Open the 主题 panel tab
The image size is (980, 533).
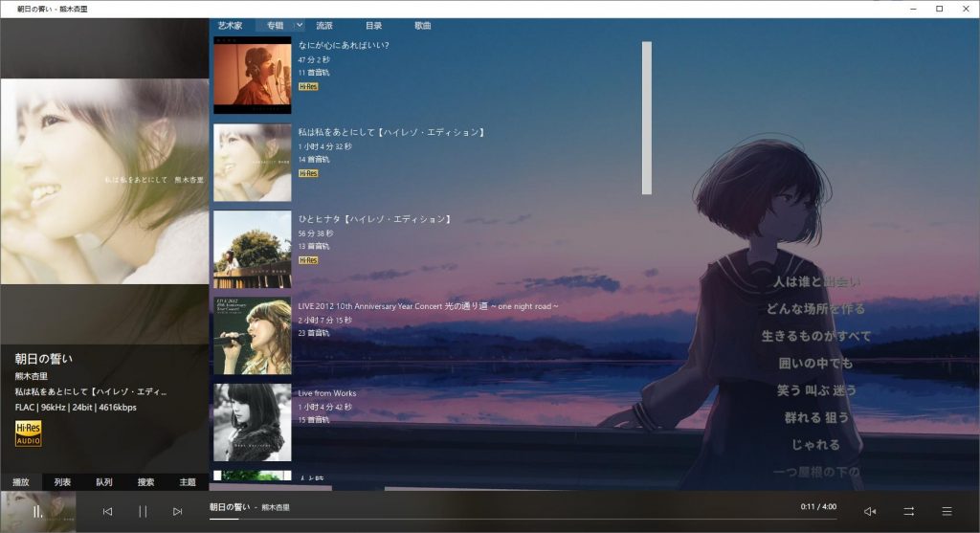(188, 481)
